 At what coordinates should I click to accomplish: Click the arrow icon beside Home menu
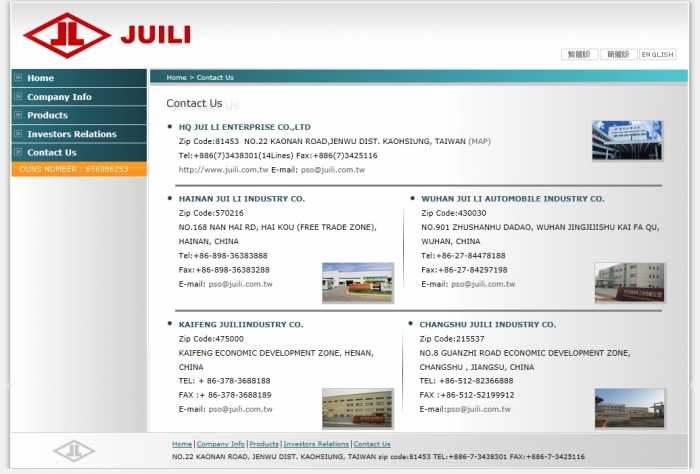click(x=18, y=78)
